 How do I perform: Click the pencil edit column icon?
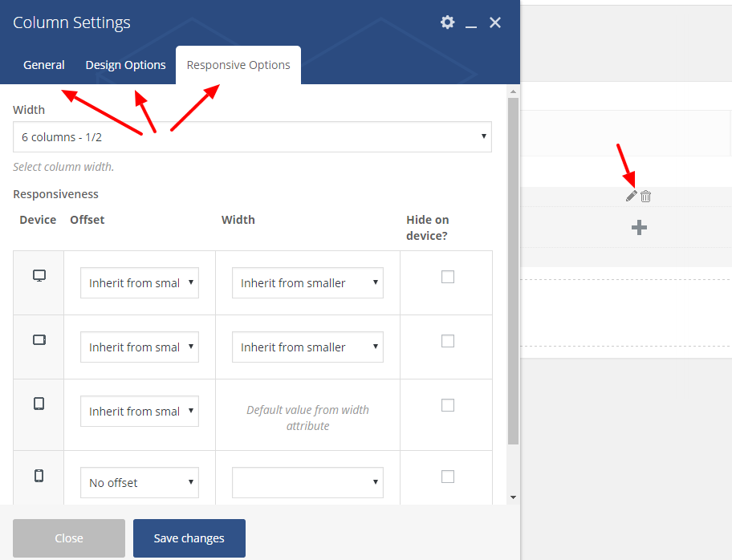(631, 196)
